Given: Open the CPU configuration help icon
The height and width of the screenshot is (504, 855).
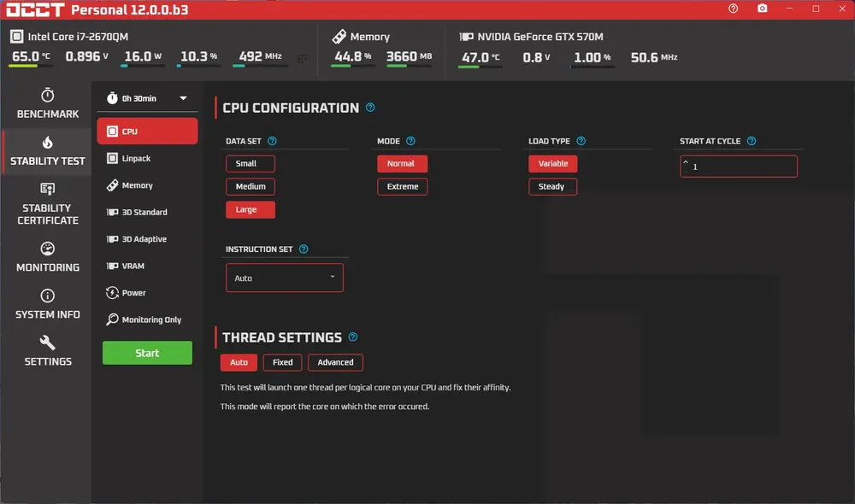Looking at the screenshot, I should pyautogui.click(x=370, y=108).
